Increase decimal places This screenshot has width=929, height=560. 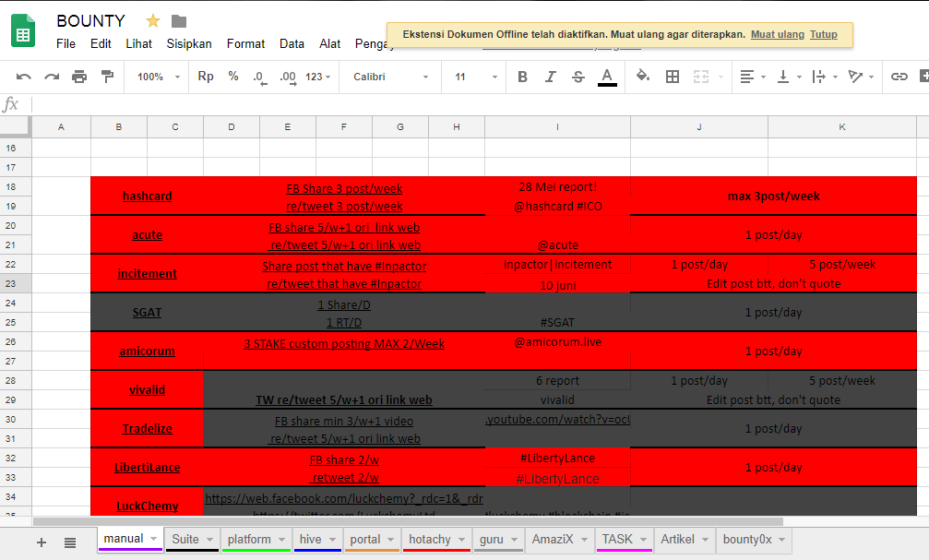[288, 77]
